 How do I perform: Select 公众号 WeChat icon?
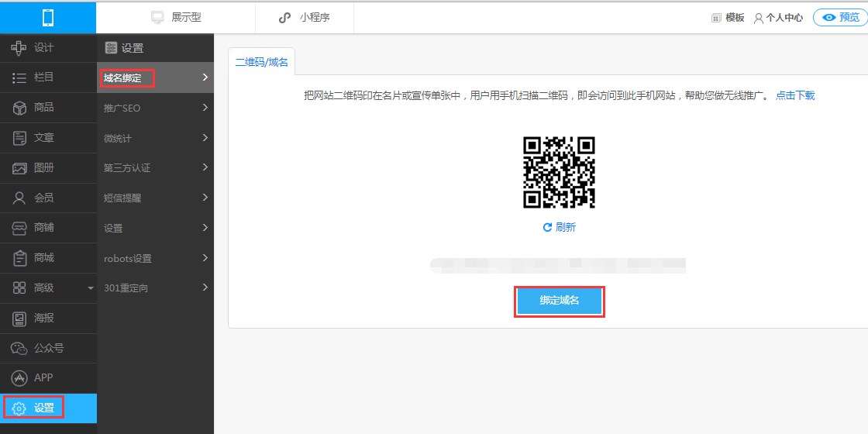[x=19, y=348]
